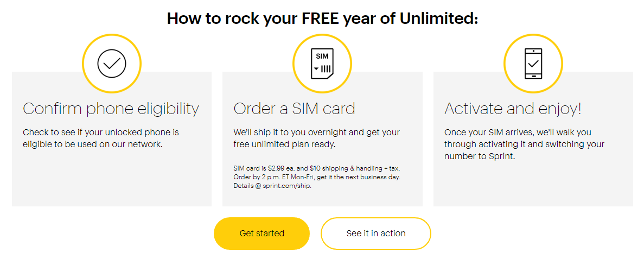
Task: Click the free unlimited plan ready text line
Action: point(285,144)
